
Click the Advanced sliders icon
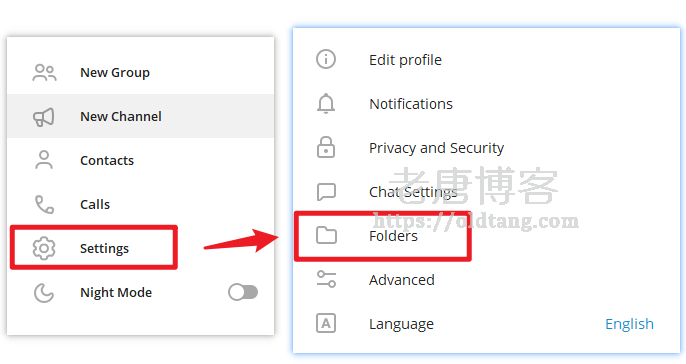pyautogui.click(x=326, y=279)
